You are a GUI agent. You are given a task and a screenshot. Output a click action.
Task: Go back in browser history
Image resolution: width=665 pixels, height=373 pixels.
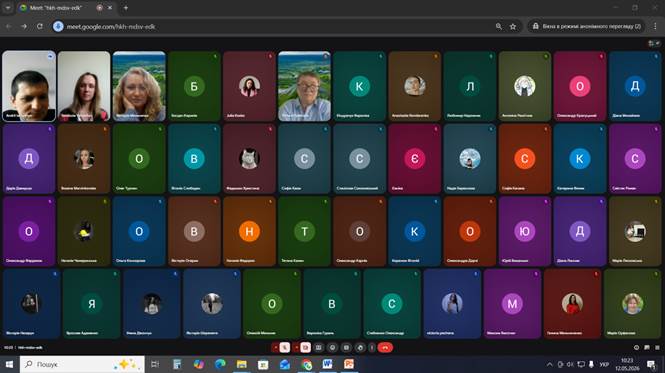coord(8,26)
